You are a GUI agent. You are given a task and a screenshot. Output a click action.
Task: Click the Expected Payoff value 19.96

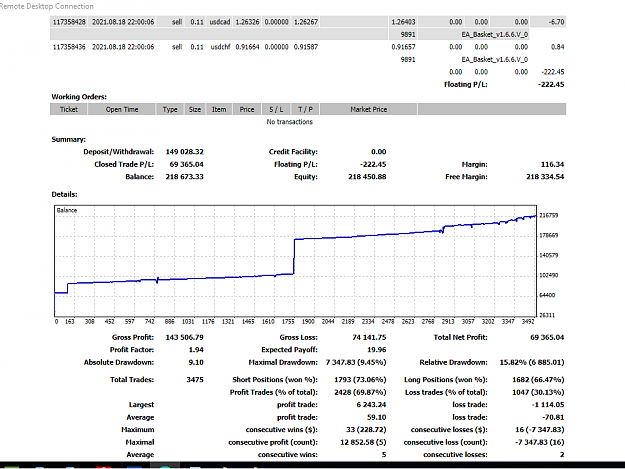click(377, 350)
